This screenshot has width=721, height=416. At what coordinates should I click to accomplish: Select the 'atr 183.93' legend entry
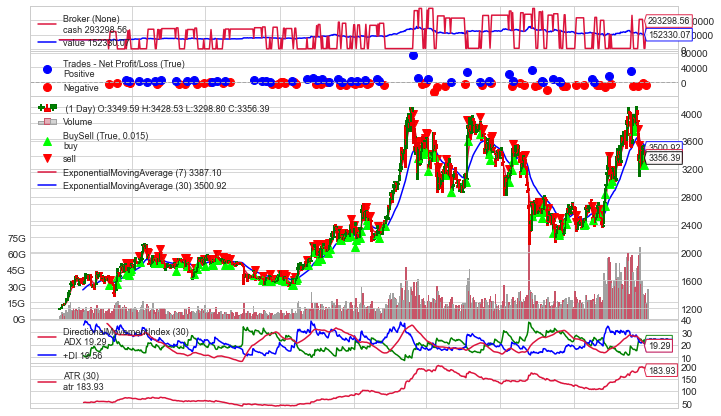tap(83, 387)
